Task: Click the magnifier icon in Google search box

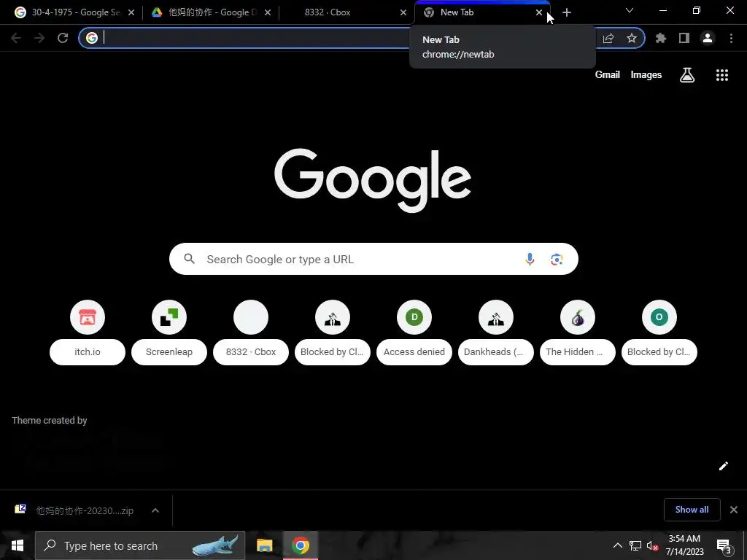Action: pos(190,259)
